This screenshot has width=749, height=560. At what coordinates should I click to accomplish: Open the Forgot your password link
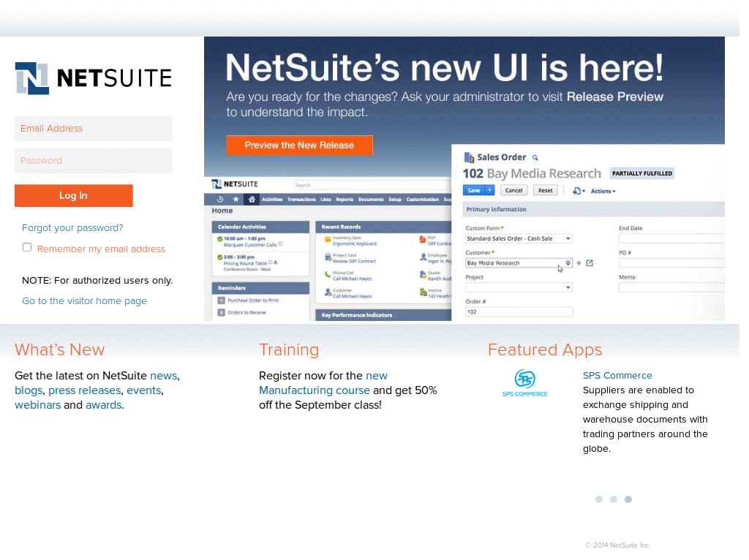click(72, 228)
